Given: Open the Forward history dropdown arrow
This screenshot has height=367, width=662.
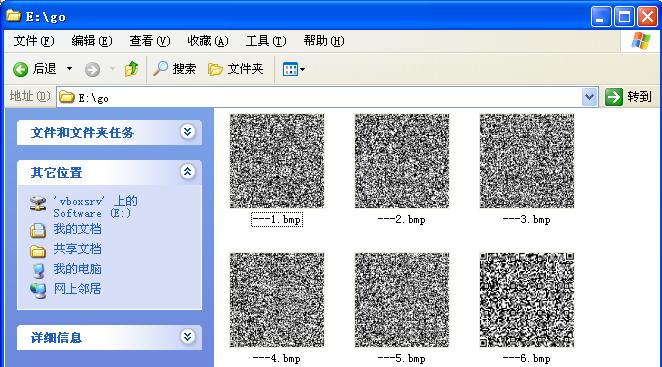Looking at the screenshot, I should point(112,68).
